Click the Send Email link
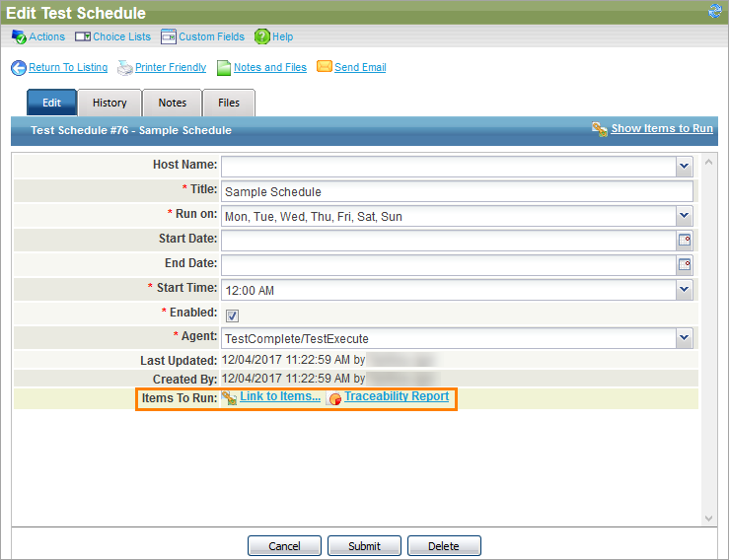The image size is (729, 560). click(360, 67)
